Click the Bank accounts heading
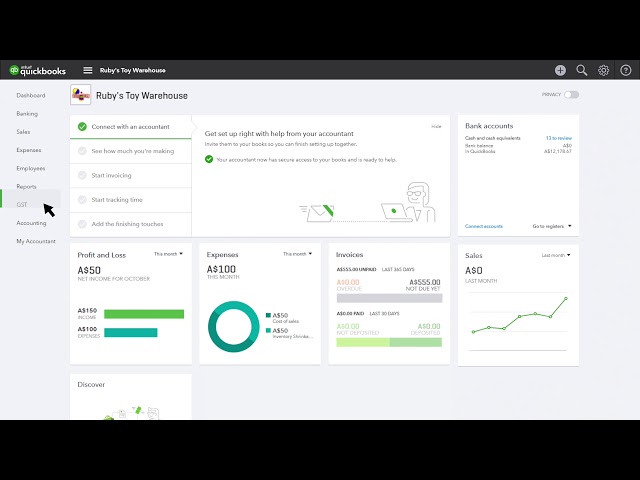Image resolution: width=640 pixels, height=480 pixels. tap(489, 126)
